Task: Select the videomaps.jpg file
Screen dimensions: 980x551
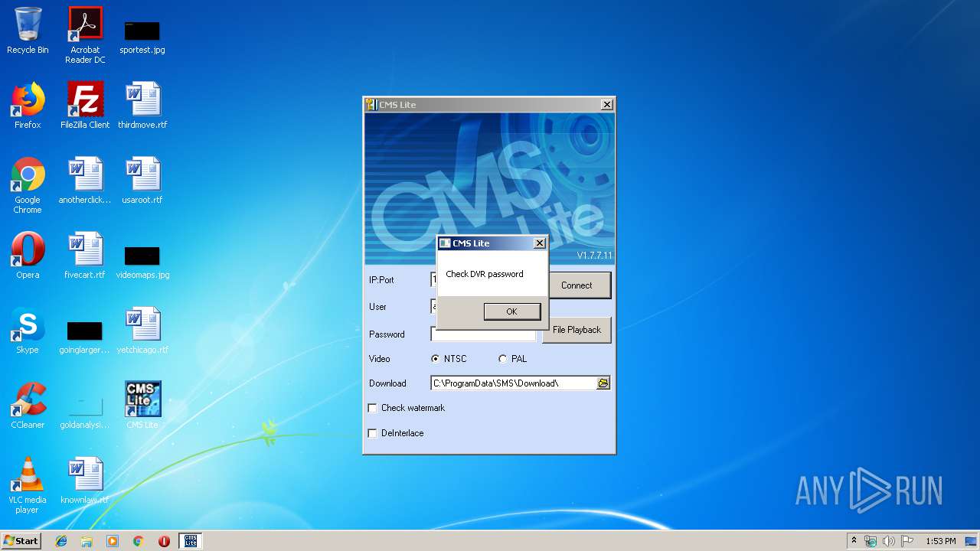Action: pos(142,262)
